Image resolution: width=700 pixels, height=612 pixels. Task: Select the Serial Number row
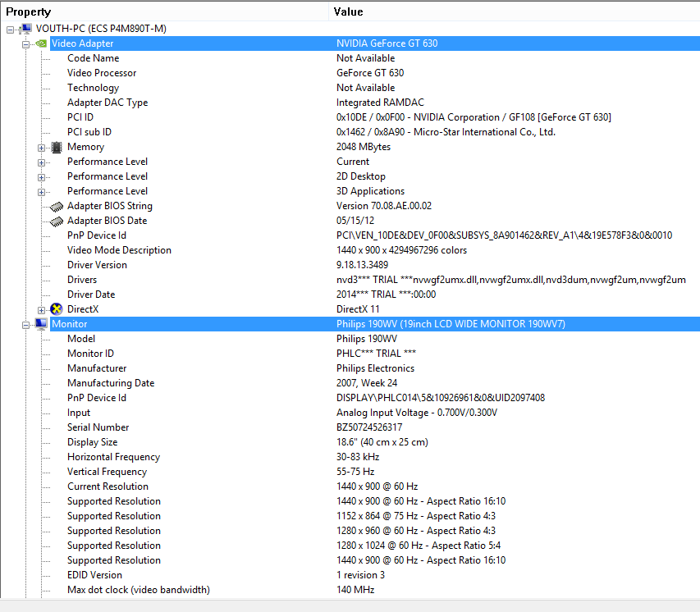click(x=375, y=427)
